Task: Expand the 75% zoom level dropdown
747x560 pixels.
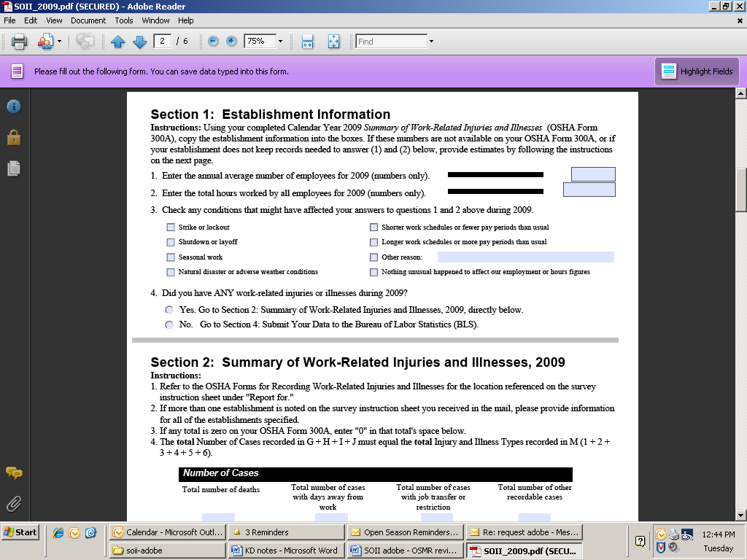Action: click(x=280, y=42)
